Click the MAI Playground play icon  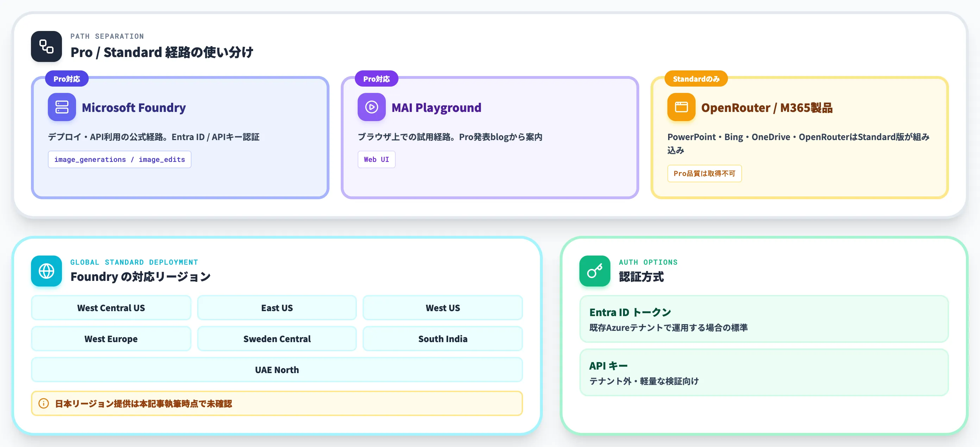(x=371, y=107)
